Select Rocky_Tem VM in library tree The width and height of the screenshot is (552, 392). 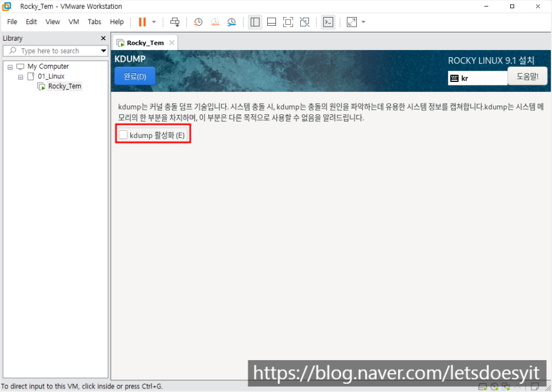pos(64,86)
